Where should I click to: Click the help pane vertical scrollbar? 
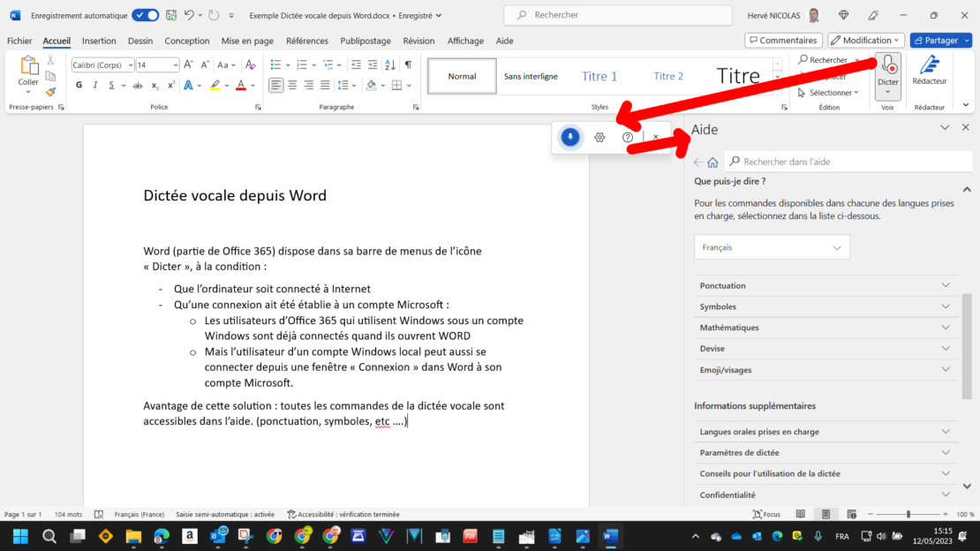coord(966,346)
